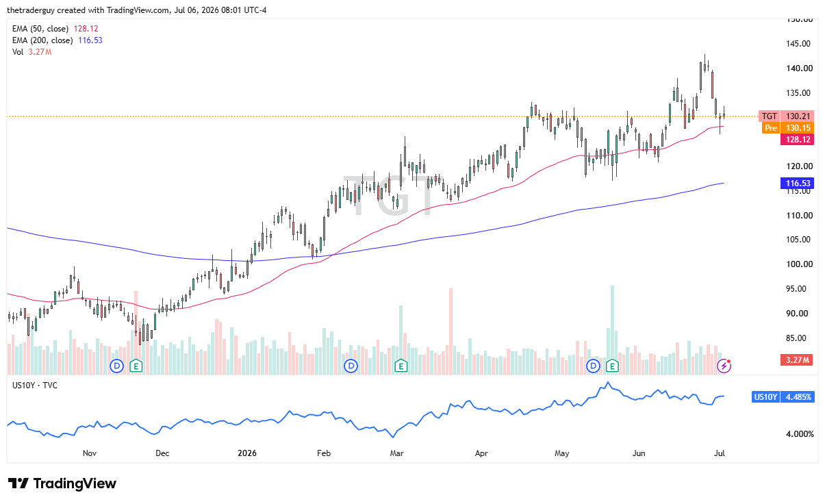Select the earnings E marker after May
This screenshot has width=825, height=504.
pyautogui.click(x=612, y=366)
